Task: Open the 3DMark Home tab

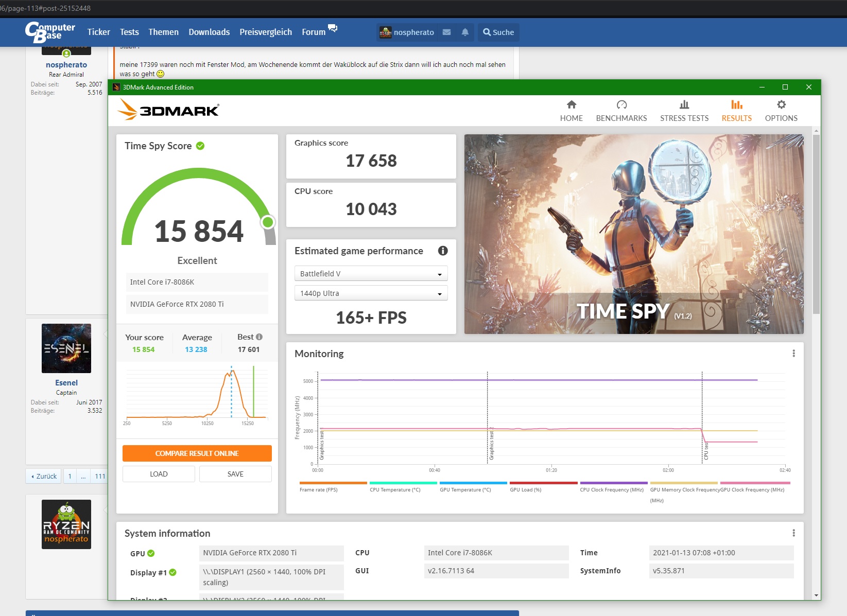Action: point(571,111)
